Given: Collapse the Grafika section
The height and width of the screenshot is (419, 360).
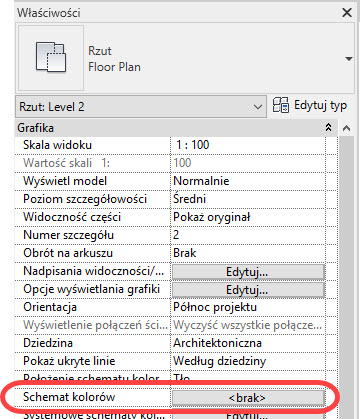Looking at the screenshot, I should (x=328, y=128).
